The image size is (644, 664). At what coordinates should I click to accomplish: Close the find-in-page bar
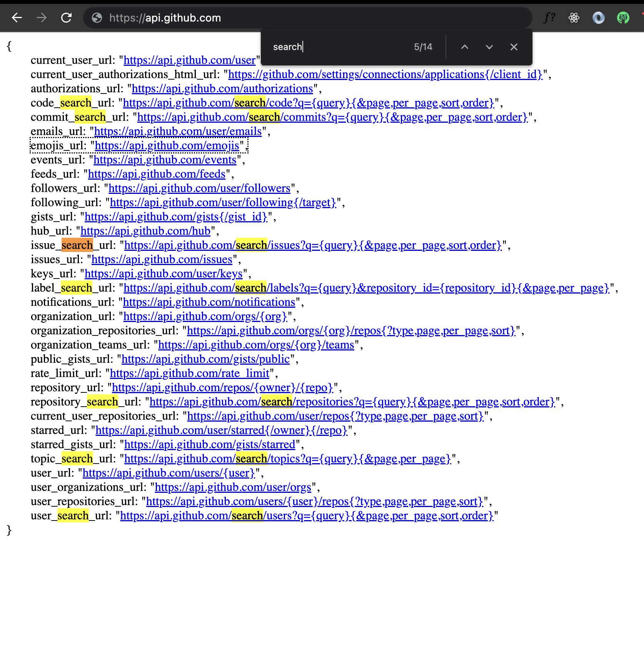pyautogui.click(x=514, y=47)
